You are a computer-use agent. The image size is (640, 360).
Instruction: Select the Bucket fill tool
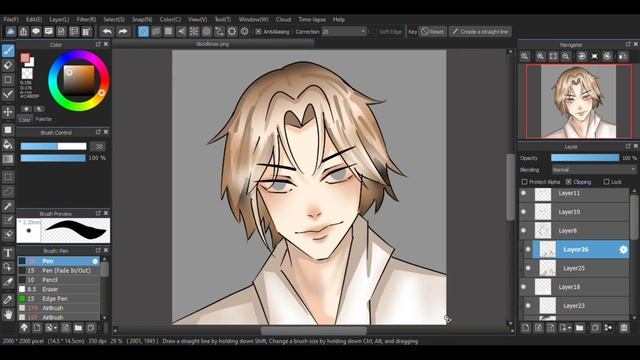(x=8, y=144)
